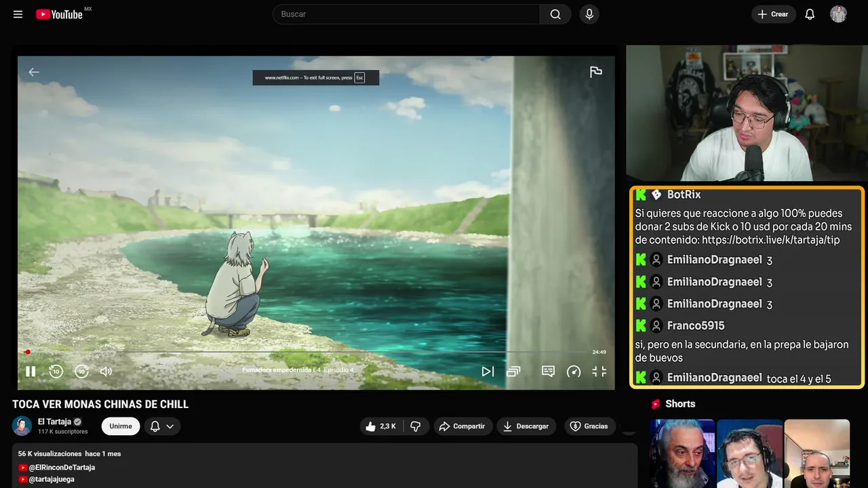Open El Tartaja channel avatar
868x488 pixels.
pyautogui.click(x=22, y=426)
